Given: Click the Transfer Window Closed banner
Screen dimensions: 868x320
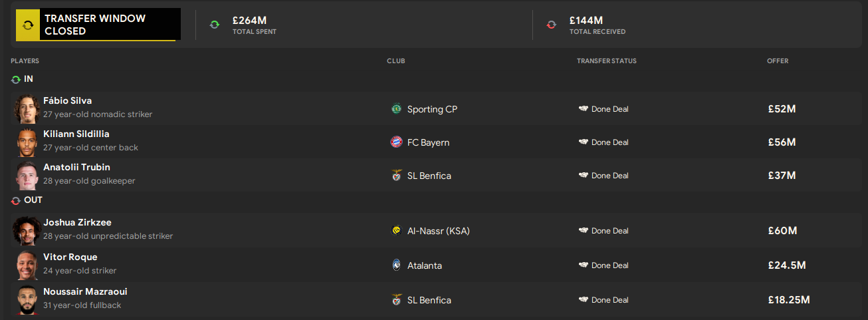Looking at the screenshot, I should pos(109,25).
